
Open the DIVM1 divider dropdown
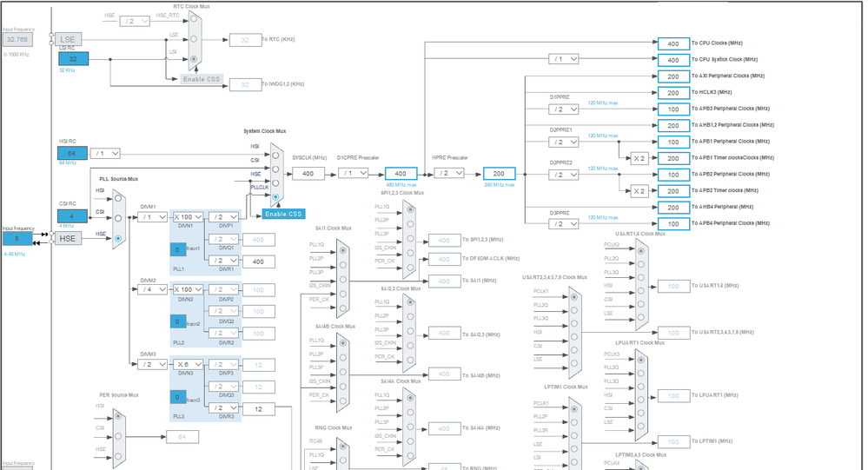coord(152,217)
